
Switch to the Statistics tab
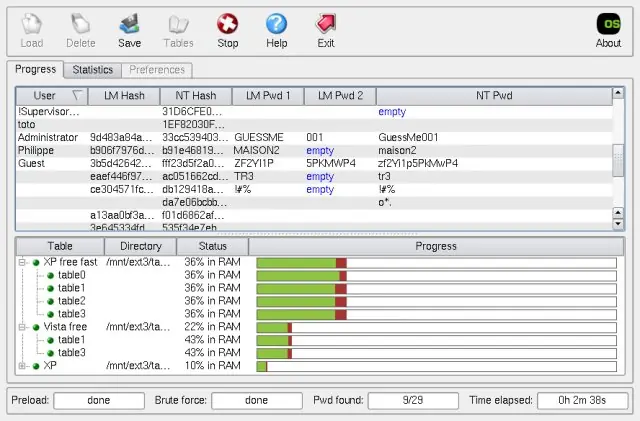(x=93, y=70)
